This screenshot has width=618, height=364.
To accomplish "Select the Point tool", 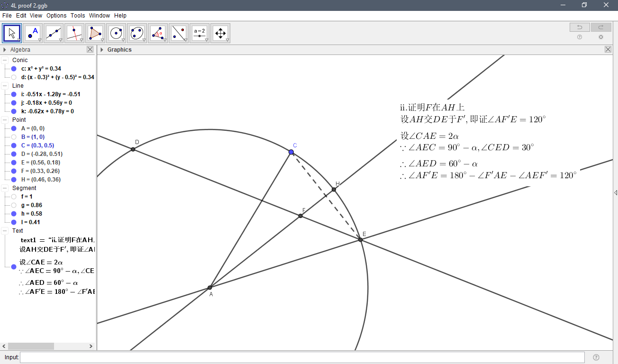I will click(33, 33).
